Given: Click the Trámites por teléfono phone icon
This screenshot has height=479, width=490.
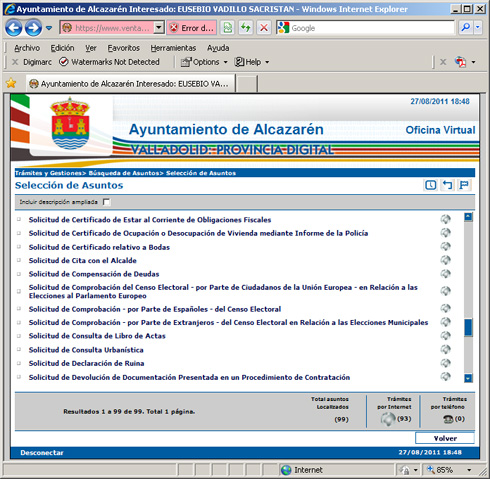Looking at the screenshot, I should click(x=448, y=419).
